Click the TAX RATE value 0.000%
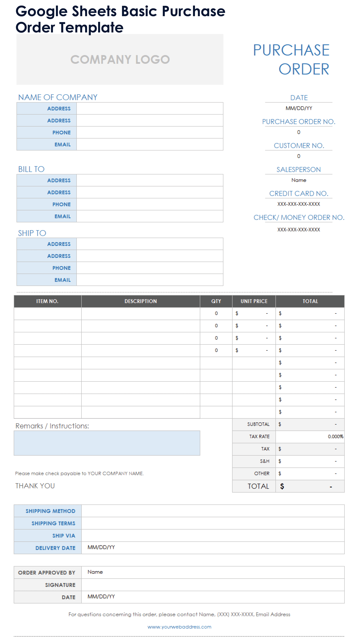This screenshot has width=360, height=644. pos(310,437)
